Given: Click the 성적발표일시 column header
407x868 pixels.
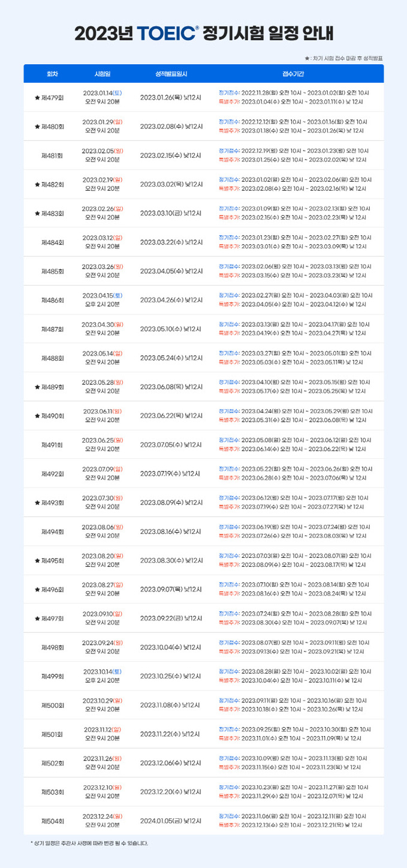Looking at the screenshot, I should tap(171, 74).
